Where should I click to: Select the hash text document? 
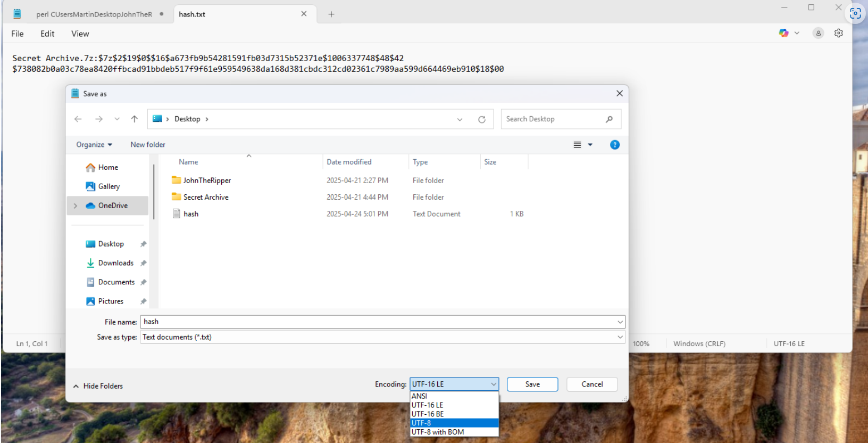191,214
